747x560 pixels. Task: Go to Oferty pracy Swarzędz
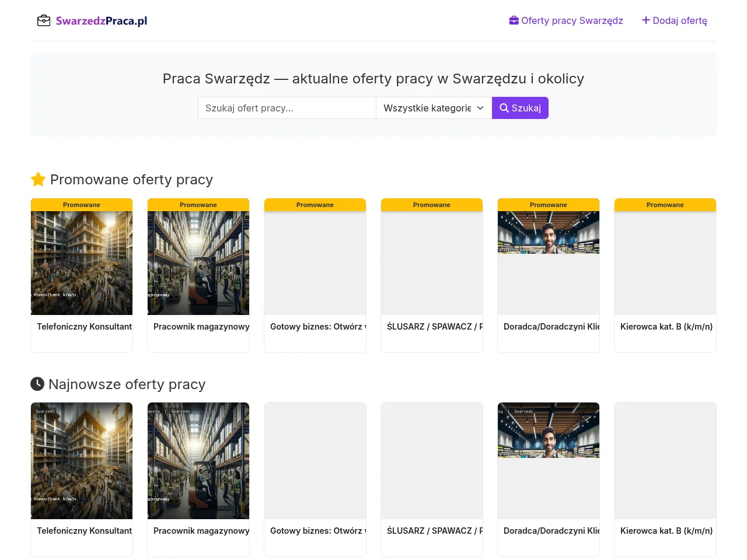tap(566, 20)
